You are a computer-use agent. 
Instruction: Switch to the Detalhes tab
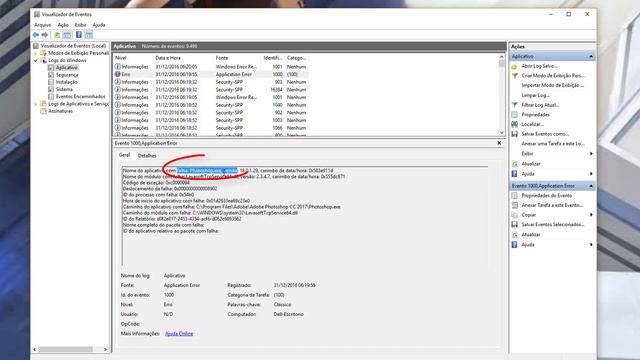click(147, 156)
